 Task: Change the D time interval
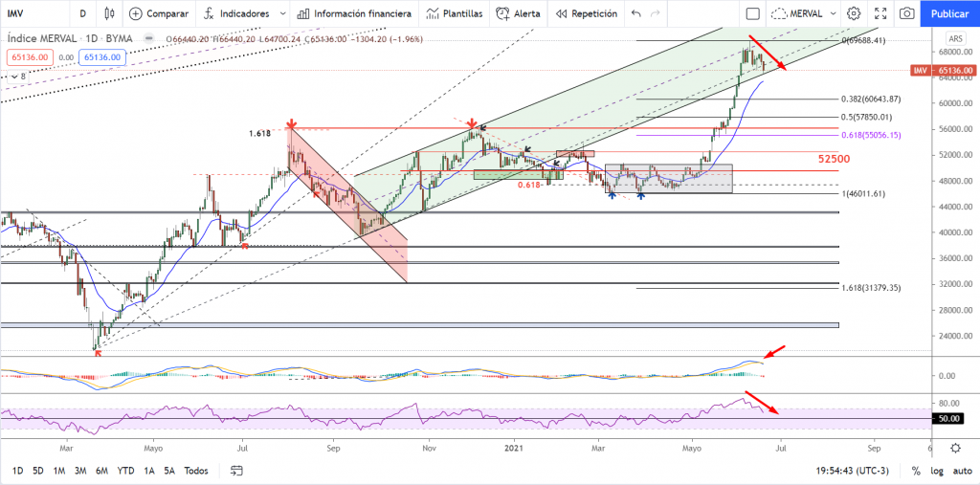(x=82, y=13)
